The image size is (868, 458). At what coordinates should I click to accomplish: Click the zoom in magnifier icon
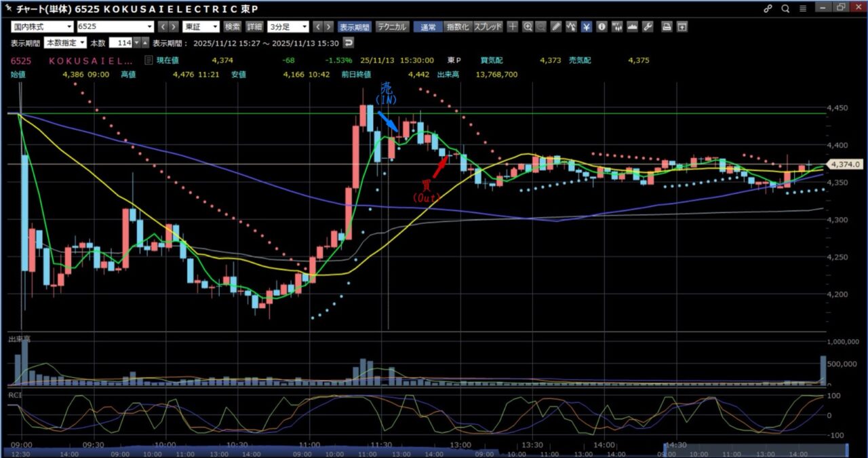coord(528,27)
